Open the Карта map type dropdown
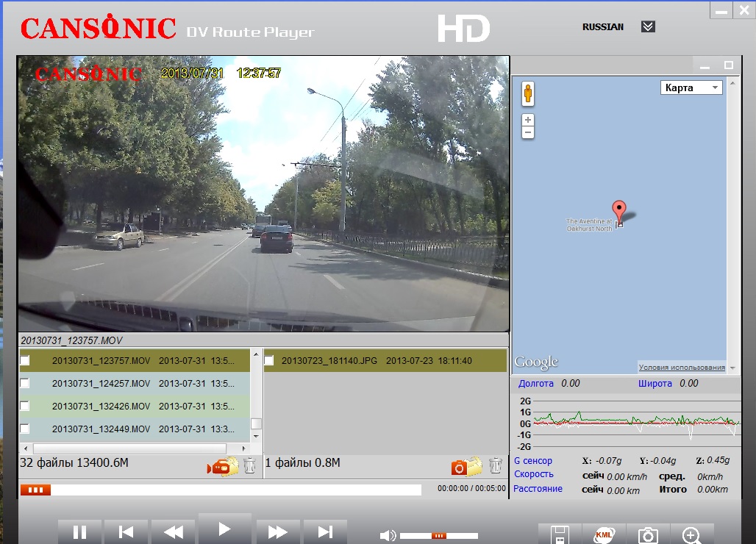This screenshot has height=544, width=756. click(x=691, y=88)
